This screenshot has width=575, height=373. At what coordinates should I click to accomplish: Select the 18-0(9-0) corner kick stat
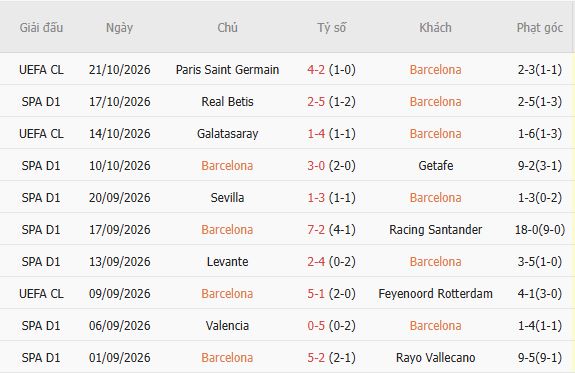coord(539,230)
